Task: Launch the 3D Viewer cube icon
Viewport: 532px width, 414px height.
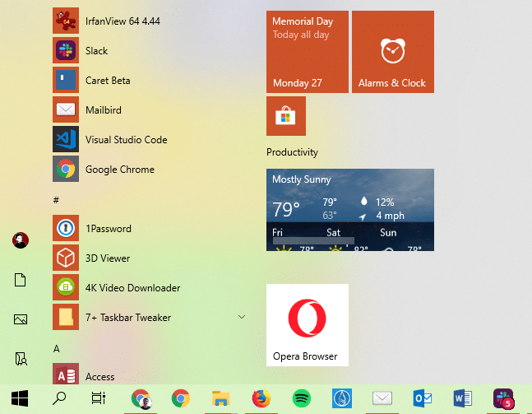Action: tap(66, 258)
